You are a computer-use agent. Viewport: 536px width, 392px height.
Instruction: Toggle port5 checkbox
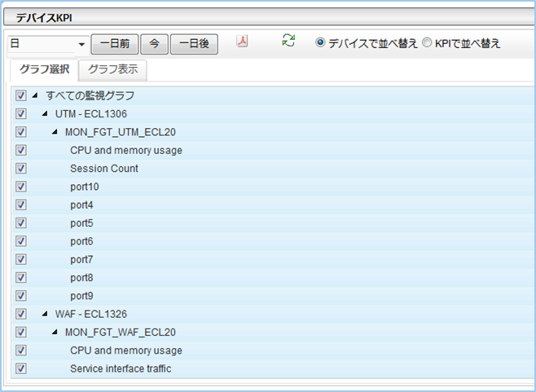tap(21, 222)
